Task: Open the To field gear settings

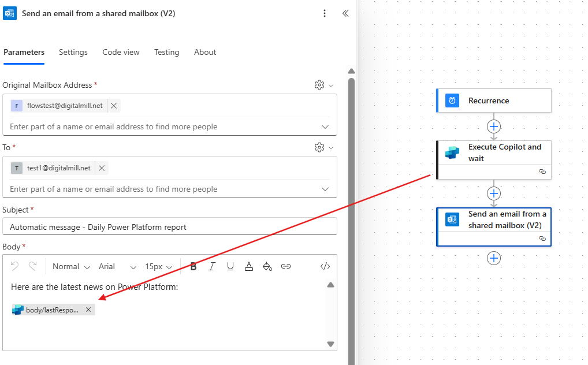Action: click(319, 147)
